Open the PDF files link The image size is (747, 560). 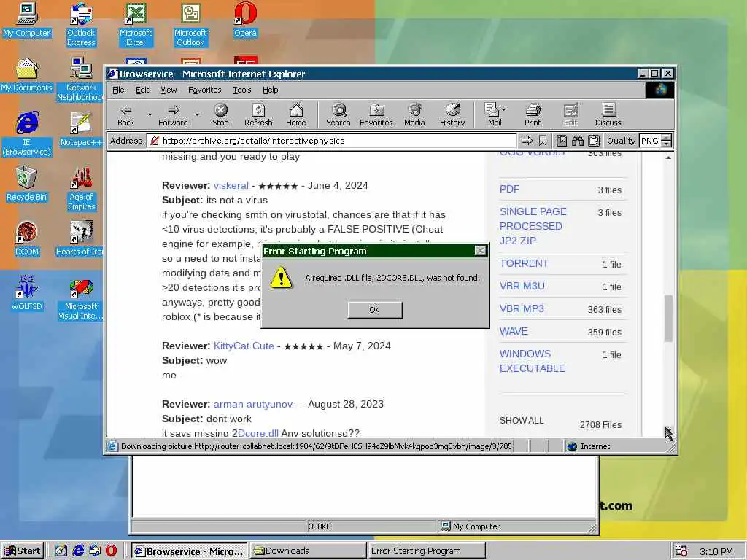coord(509,189)
